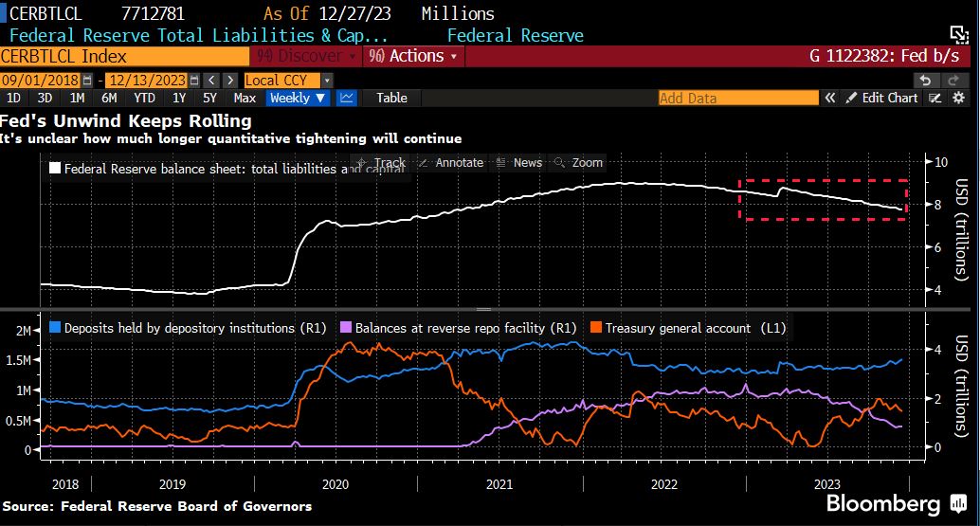Click the undo arrow icon
980x526 pixels.
point(925,81)
